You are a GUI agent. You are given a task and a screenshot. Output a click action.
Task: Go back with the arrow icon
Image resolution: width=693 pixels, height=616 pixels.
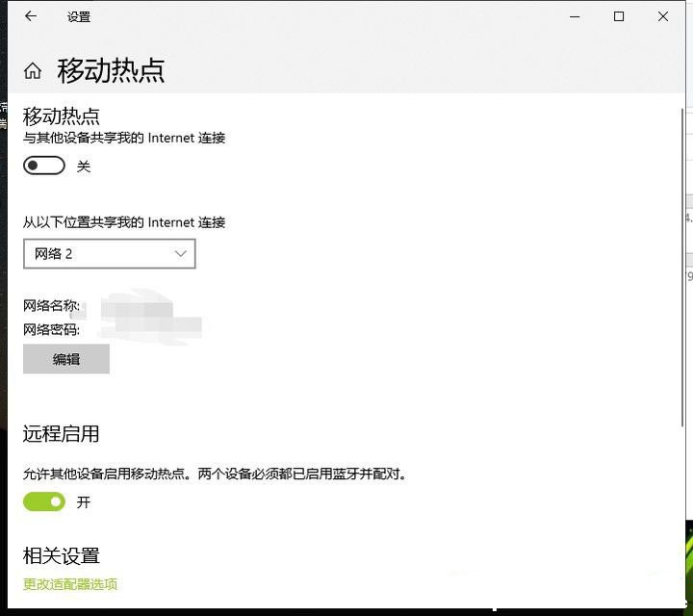tap(31, 16)
